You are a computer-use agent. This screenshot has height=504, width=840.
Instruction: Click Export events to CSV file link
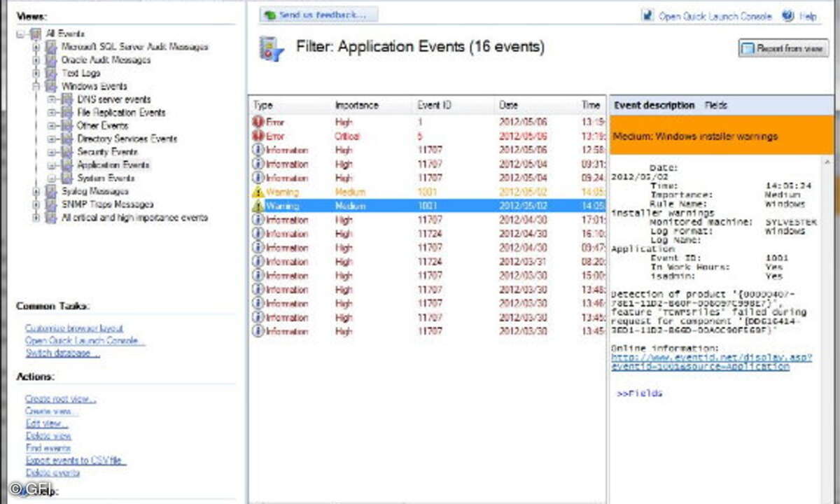(x=76, y=461)
